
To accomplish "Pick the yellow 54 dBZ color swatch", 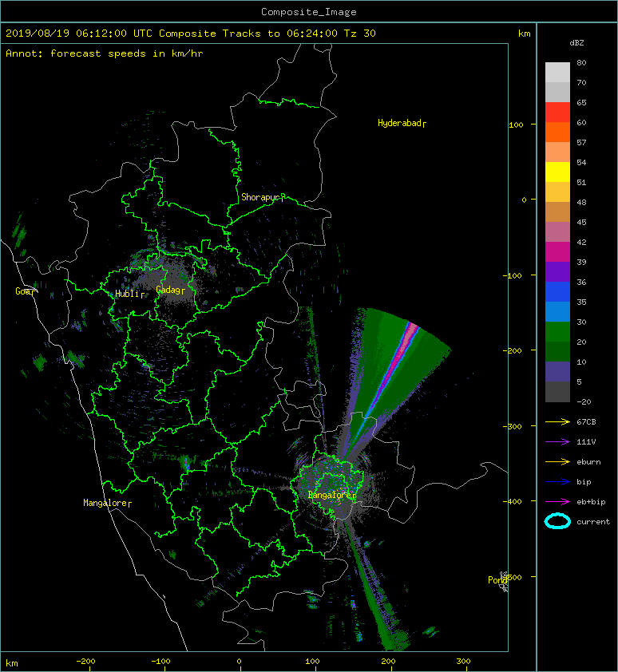I will 557,172.
